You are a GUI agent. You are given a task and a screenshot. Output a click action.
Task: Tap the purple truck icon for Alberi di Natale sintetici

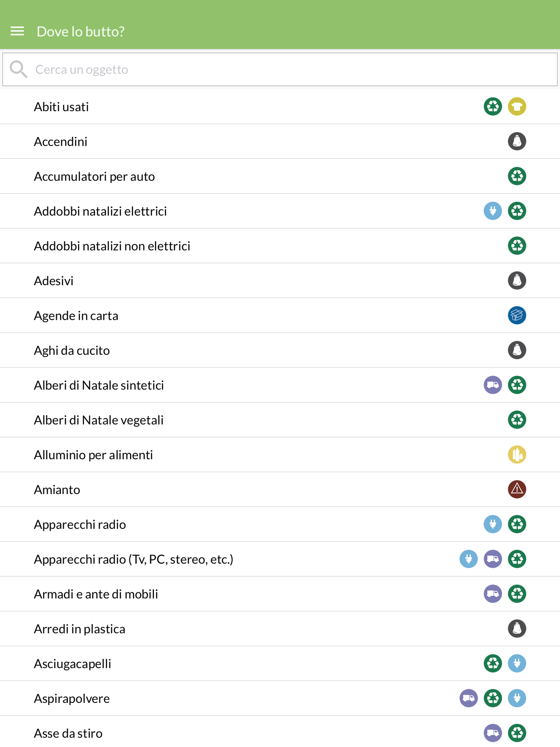click(493, 385)
